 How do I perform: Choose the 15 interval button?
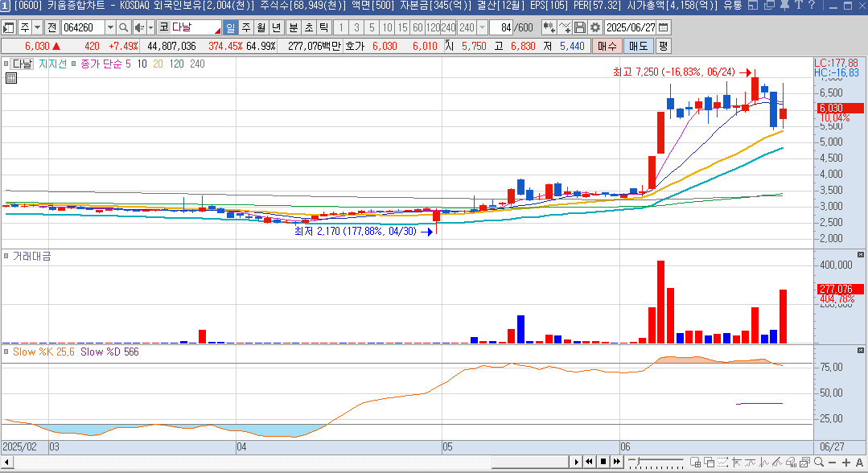(403, 27)
